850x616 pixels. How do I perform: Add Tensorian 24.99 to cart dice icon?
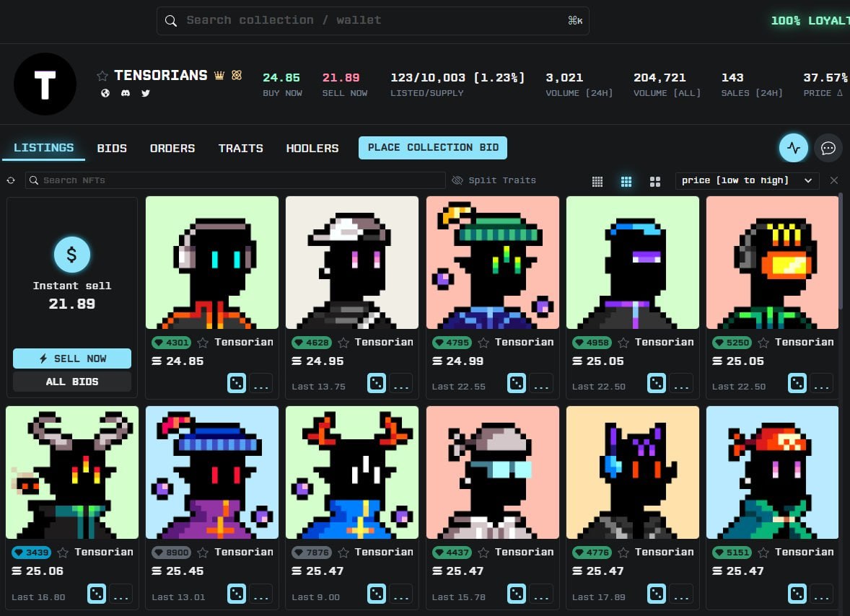click(517, 383)
